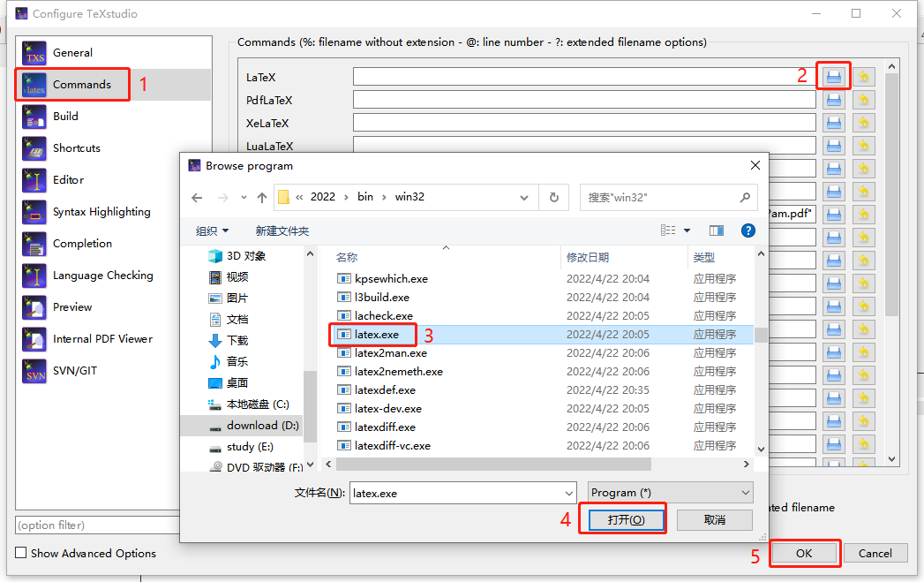
Task: Reset the LaTeX command to default
Action: [863, 77]
